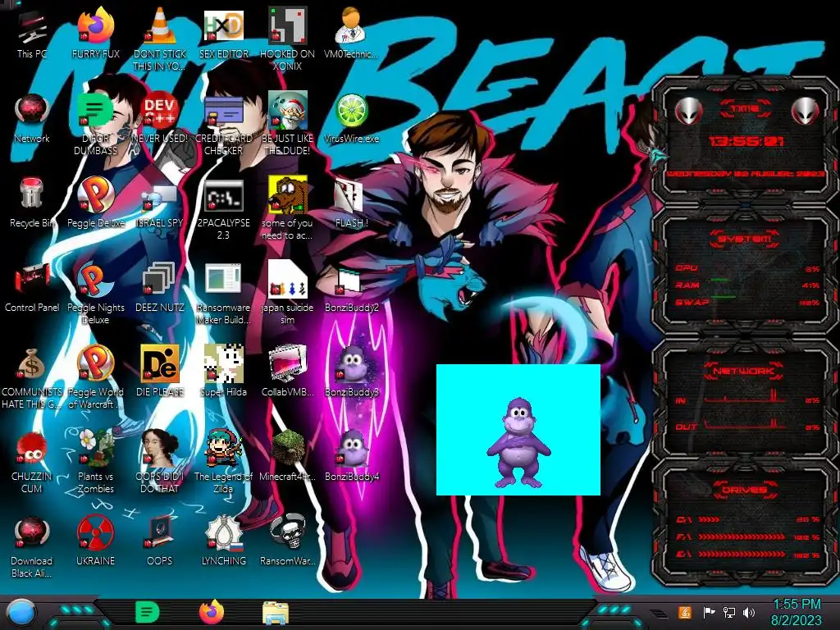840x630 pixels.
Task: Open the green chat app in taskbar
Action: click(148, 612)
